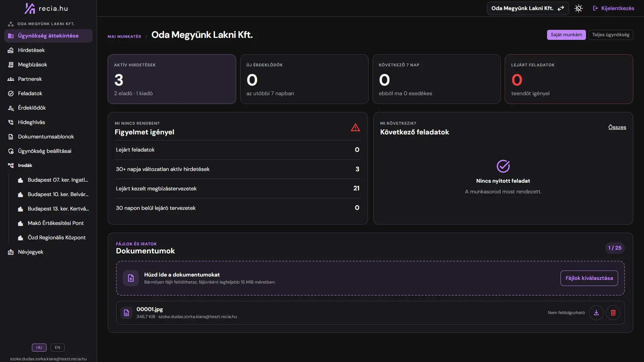
Task: Open Érdeklődők in the sidebar
Action: pos(48,108)
